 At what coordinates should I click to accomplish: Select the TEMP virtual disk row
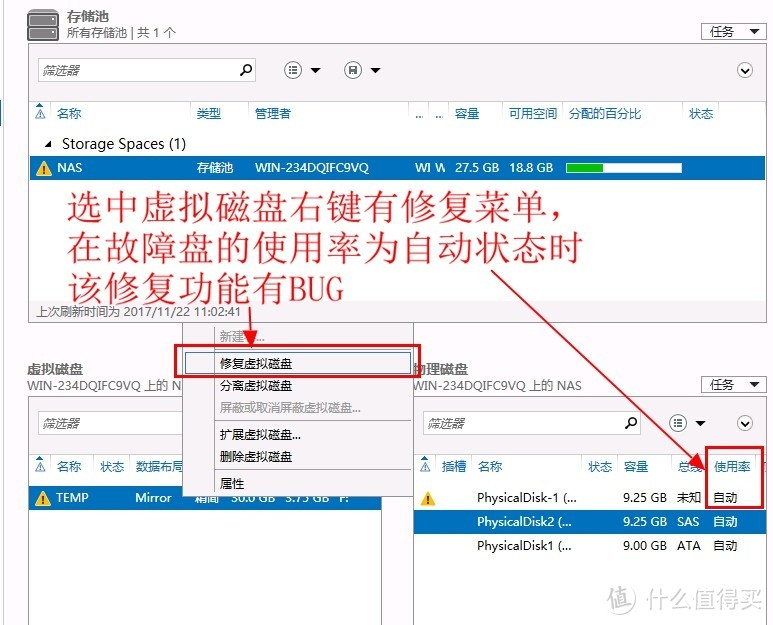pyautogui.click(x=205, y=498)
